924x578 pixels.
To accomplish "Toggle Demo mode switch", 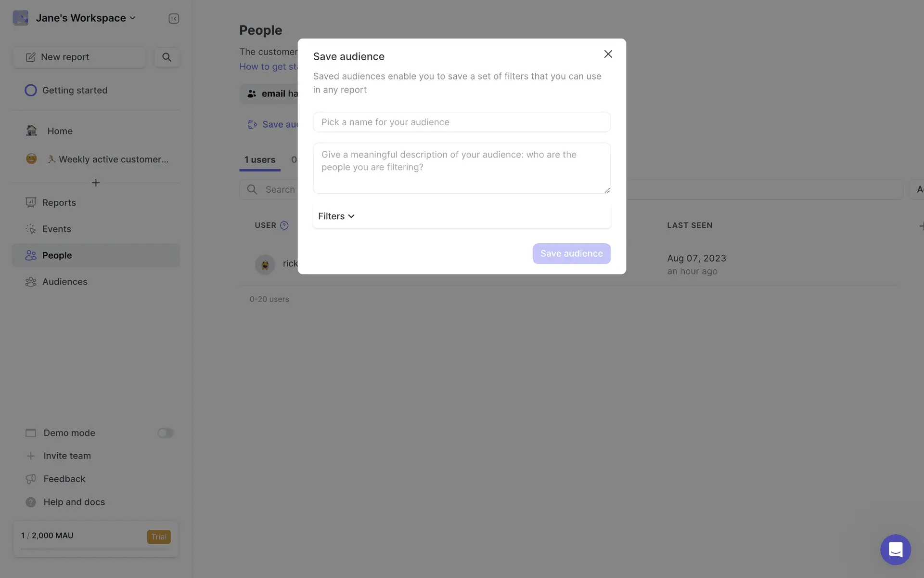I will coord(165,433).
